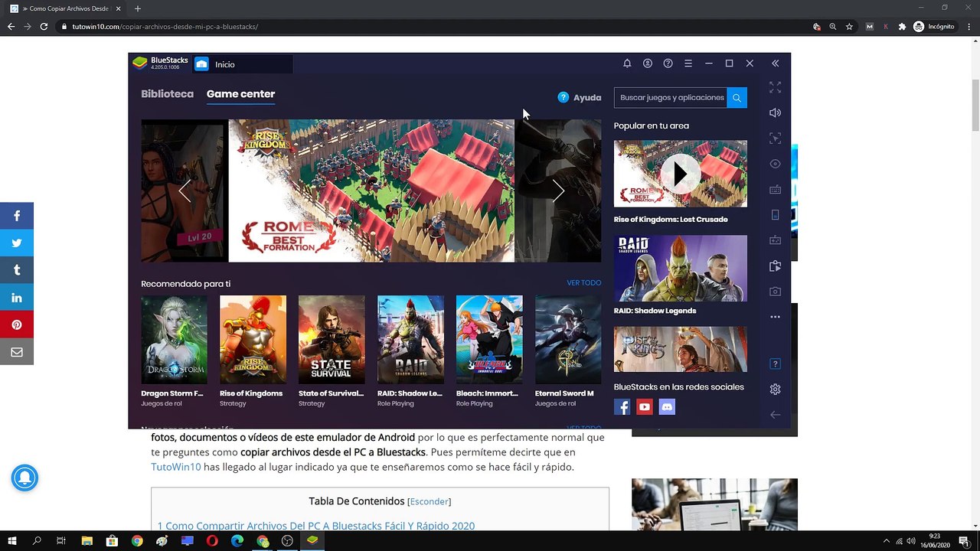Screen dimensions: 980x551
Task: Open State of Survival game tile
Action: pyautogui.click(x=332, y=351)
